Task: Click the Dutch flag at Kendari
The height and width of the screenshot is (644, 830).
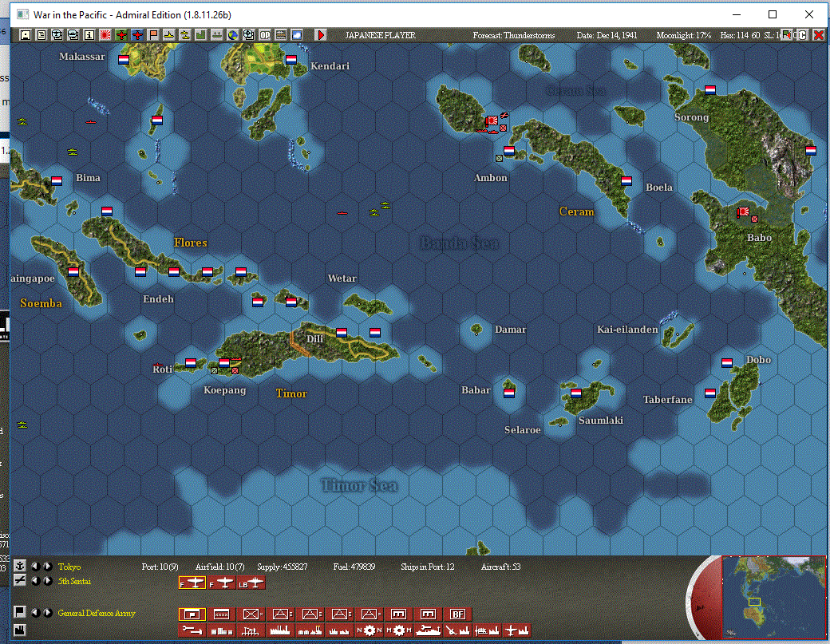Action: point(291,60)
